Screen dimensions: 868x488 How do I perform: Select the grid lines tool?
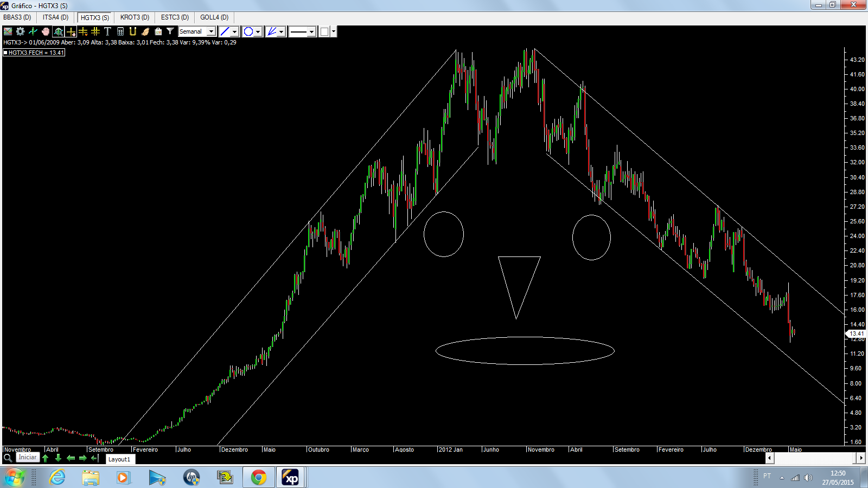95,31
